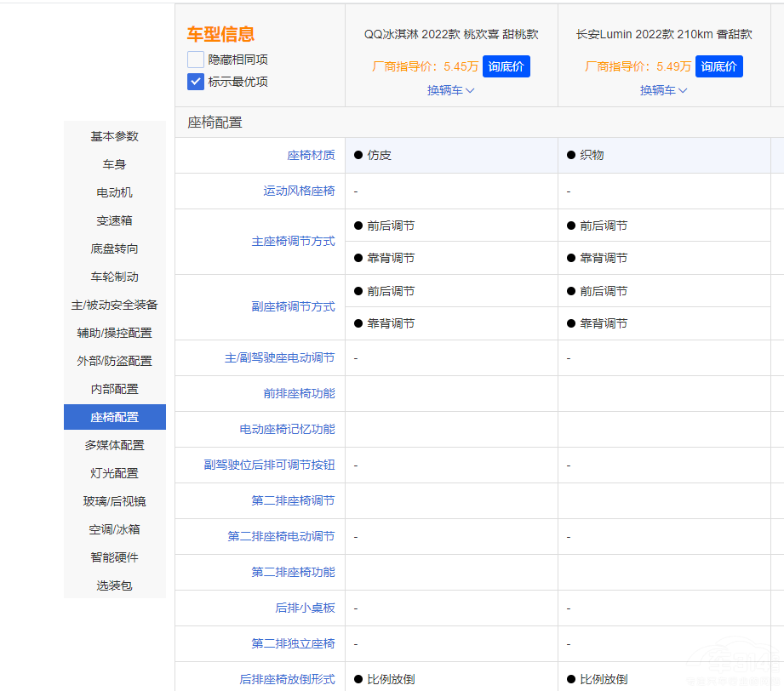Open the 长安Lumin 2022款 model title
Viewport: 784px width, 691px height.
(x=664, y=35)
